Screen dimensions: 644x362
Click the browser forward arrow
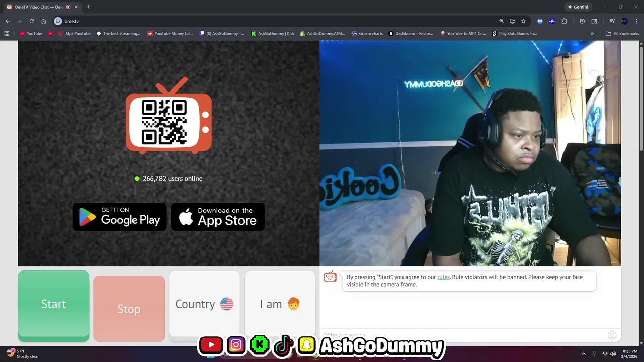point(19,21)
